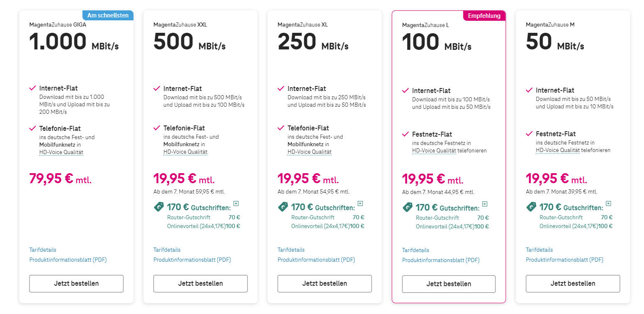
Task: Order the MagentaZuhause XXL plan
Action: point(201,284)
